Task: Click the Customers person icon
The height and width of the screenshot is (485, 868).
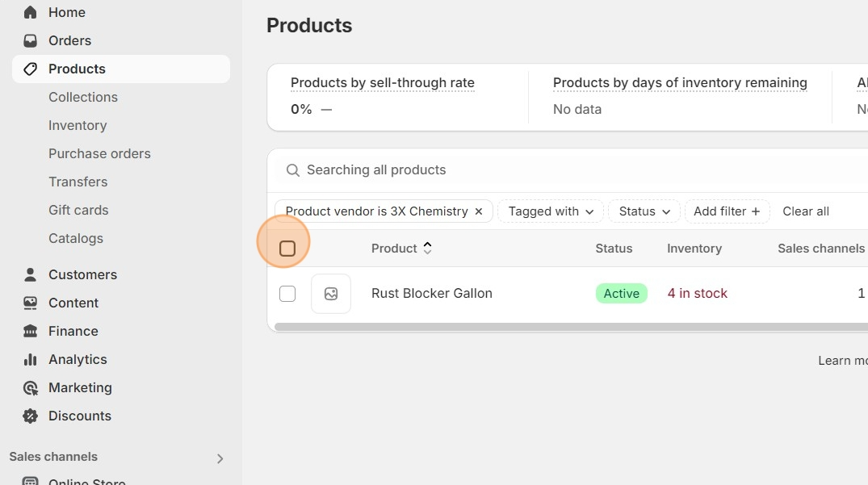Action: 30,274
